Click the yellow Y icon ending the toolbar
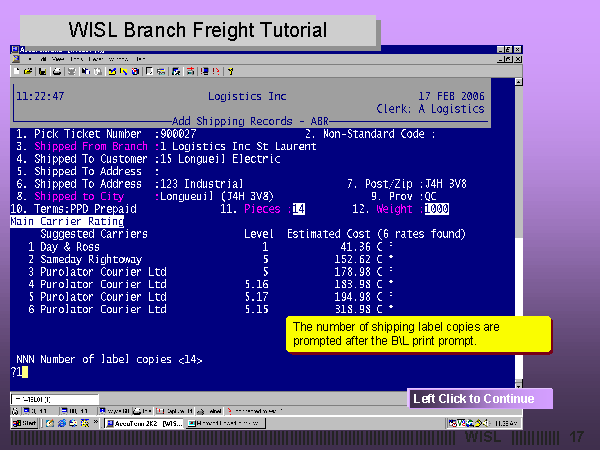 point(230,71)
